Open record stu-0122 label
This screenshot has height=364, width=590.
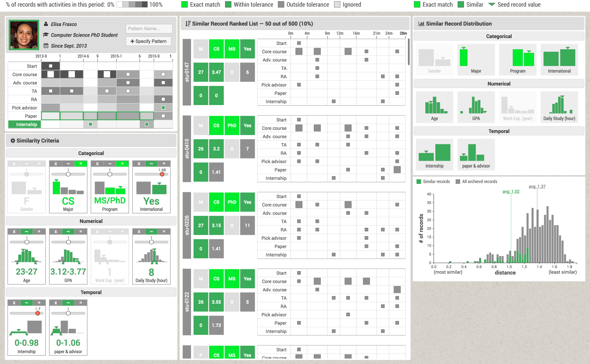pos(187,302)
